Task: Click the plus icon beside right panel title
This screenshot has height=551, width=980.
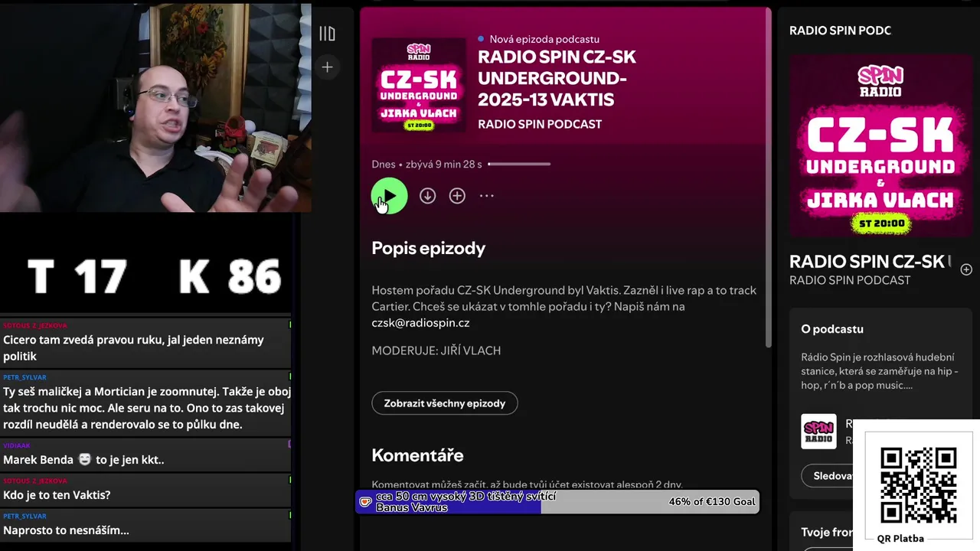Action: point(966,269)
